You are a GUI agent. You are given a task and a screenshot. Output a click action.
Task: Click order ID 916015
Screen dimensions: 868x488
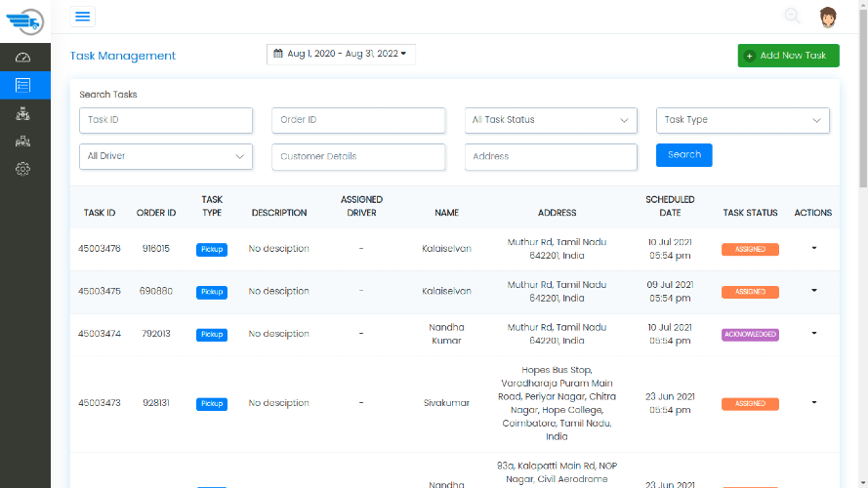tap(156, 249)
